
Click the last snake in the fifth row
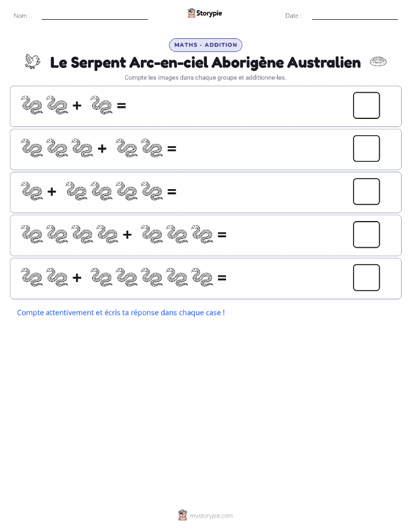[x=202, y=277]
